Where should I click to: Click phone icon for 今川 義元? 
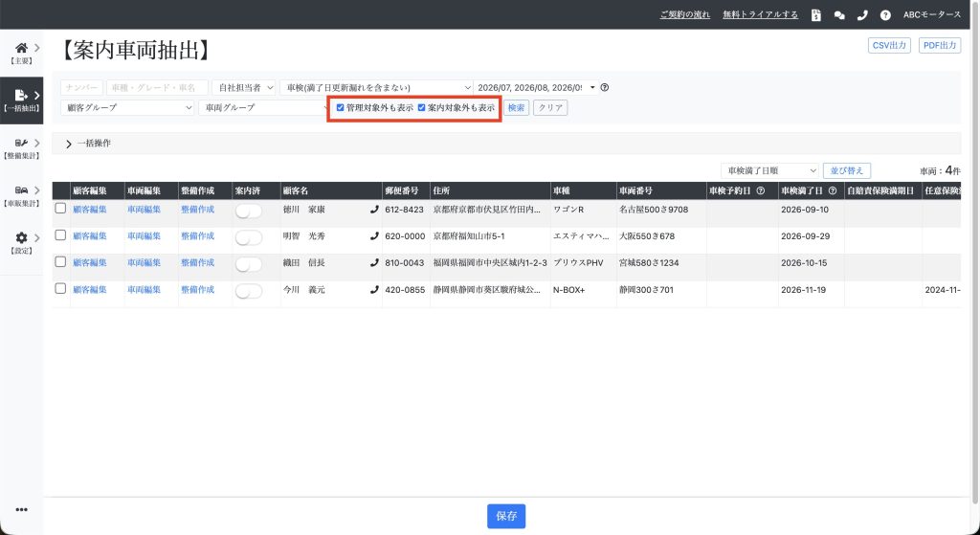click(x=374, y=290)
